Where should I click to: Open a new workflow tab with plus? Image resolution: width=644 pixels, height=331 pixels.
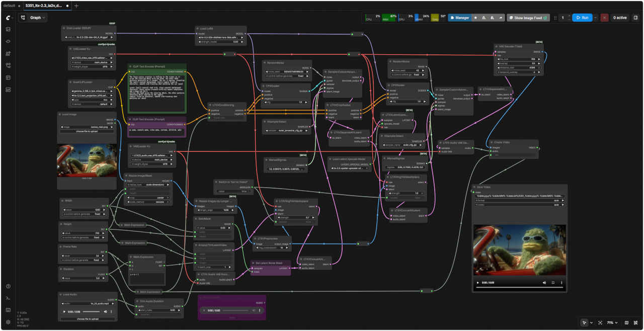click(x=76, y=6)
